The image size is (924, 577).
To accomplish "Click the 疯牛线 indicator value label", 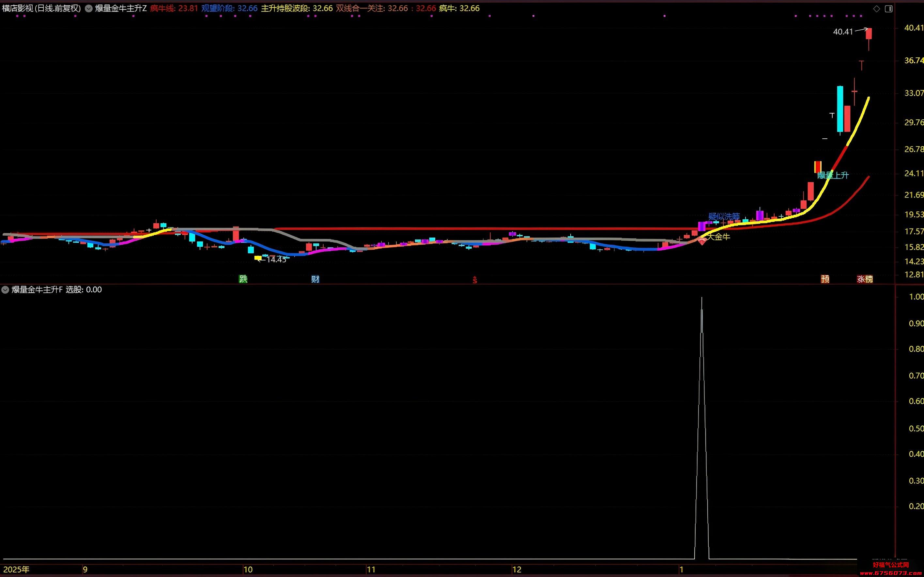I will pyautogui.click(x=174, y=8).
